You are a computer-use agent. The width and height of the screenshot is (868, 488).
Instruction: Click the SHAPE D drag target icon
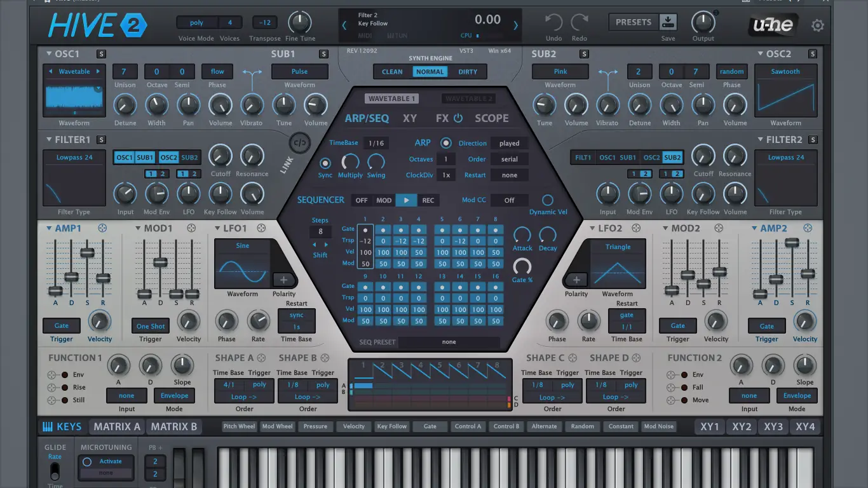coord(636,358)
